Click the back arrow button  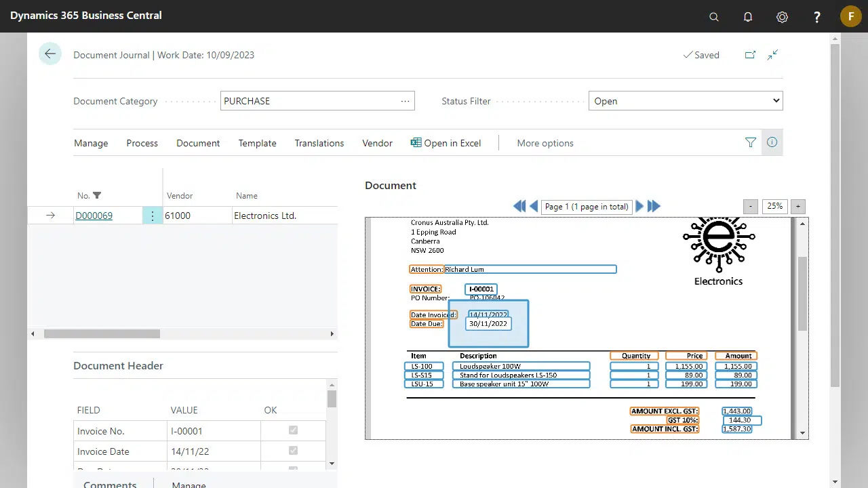coord(50,54)
